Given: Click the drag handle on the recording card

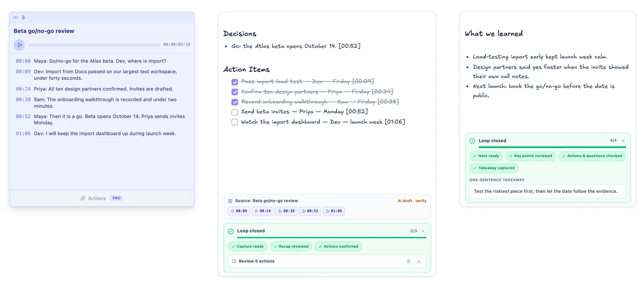Looking at the screenshot, I should pyautogui.click(x=15, y=18).
